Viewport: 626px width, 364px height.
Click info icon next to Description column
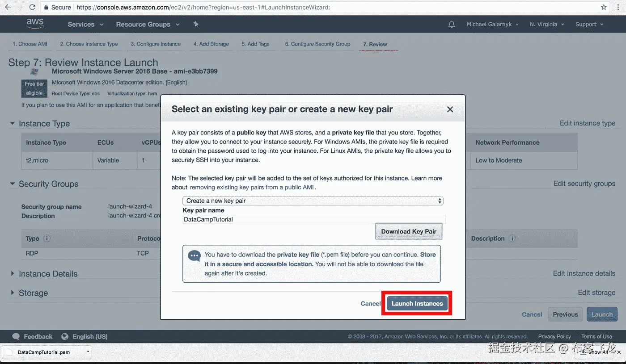(x=512, y=238)
